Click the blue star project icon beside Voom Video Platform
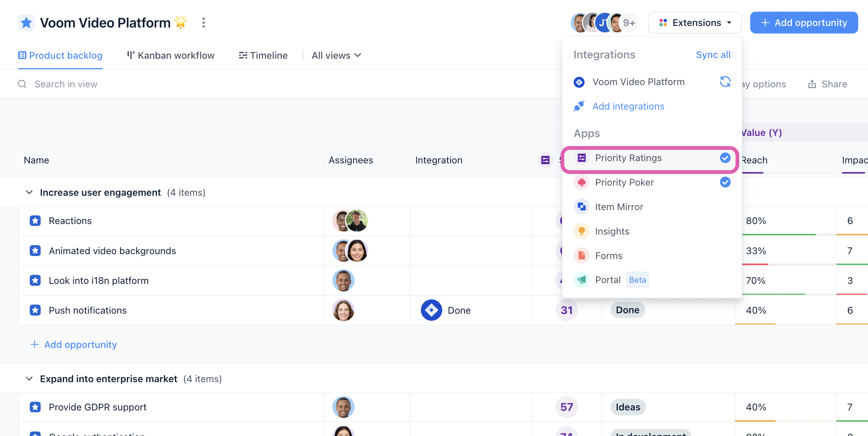The height and width of the screenshot is (436, 868). point(26,23)
